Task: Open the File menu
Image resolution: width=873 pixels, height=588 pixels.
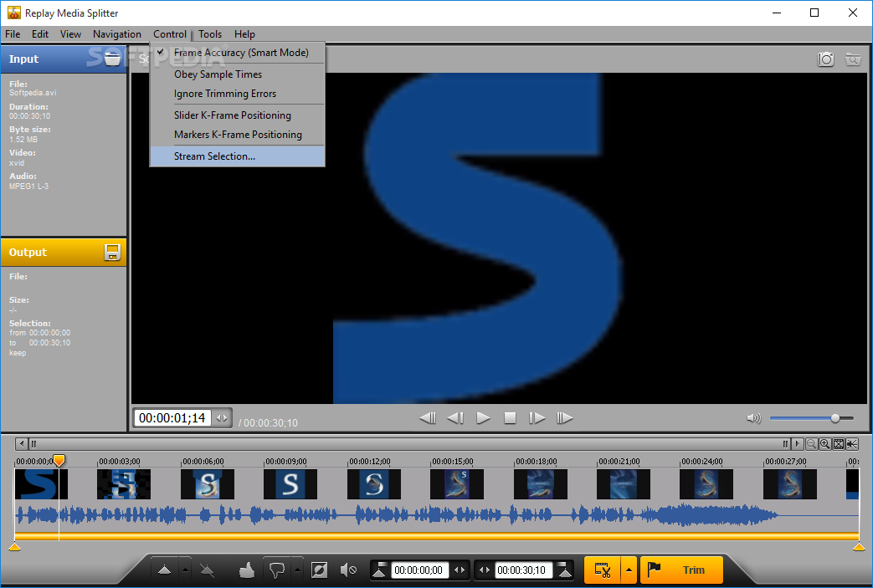Action: 13,34
